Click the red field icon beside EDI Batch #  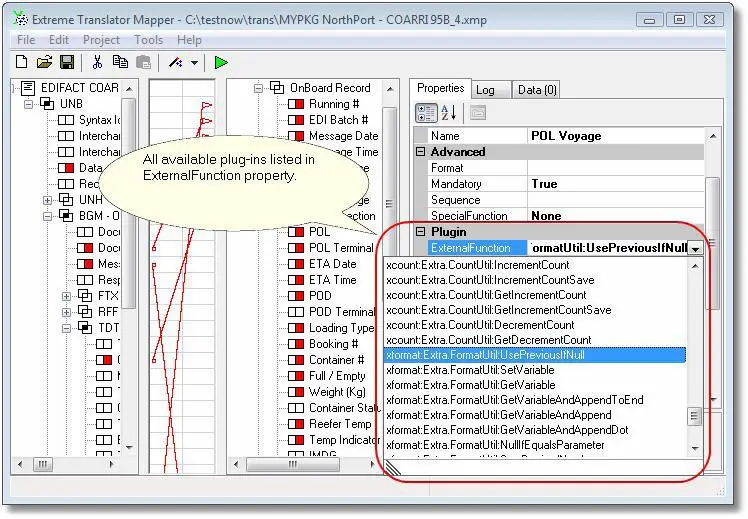coord(296,120)
